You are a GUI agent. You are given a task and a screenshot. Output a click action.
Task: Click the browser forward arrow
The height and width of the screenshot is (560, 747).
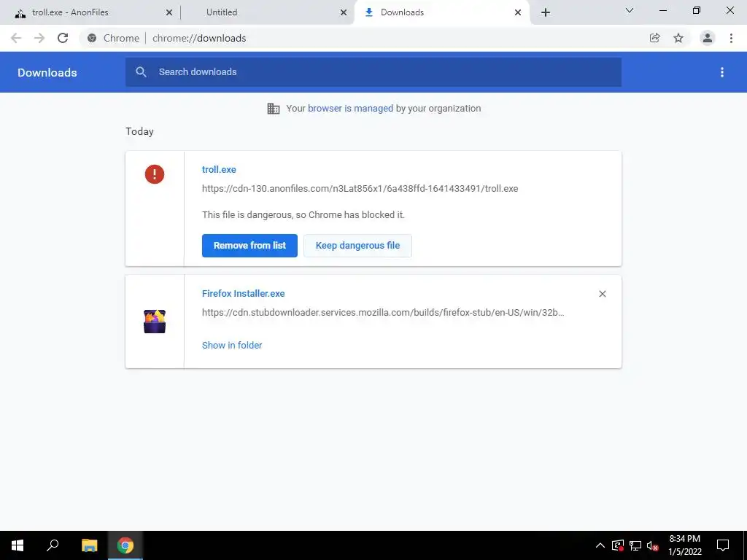pos(39,38)
